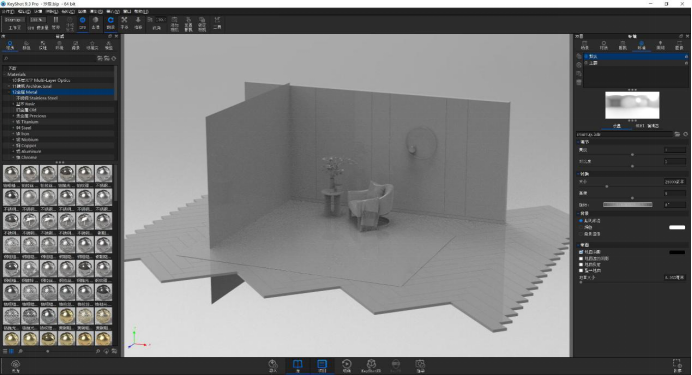Enable Ground Reflections checkbox
Screen dimensions: 692x375
tap(581, 264)
